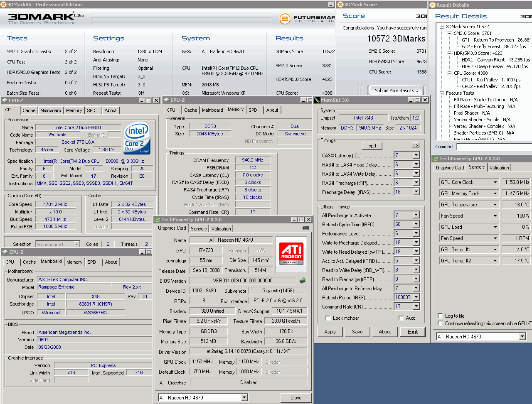The image size is (532, 404).
Task: Click the Apply button in MemSet
Action: pyautogui.click(x=330, y=332)
